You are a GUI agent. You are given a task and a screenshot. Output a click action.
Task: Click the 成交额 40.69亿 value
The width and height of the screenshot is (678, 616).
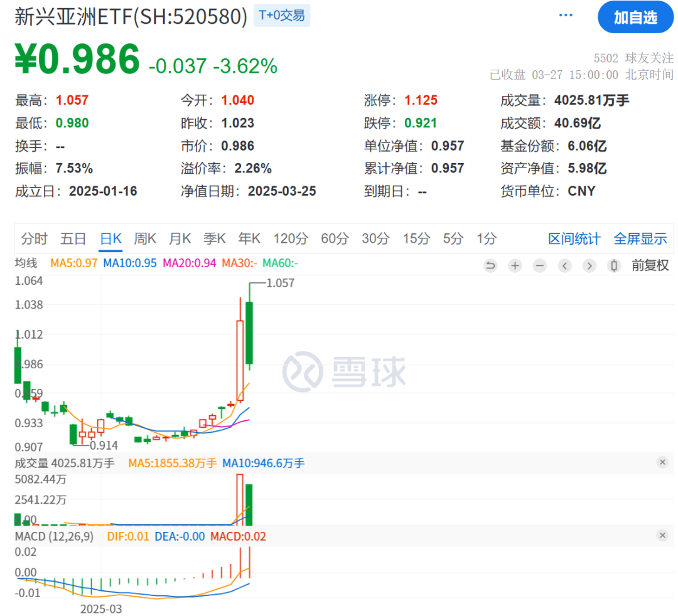tap(578, 123)
